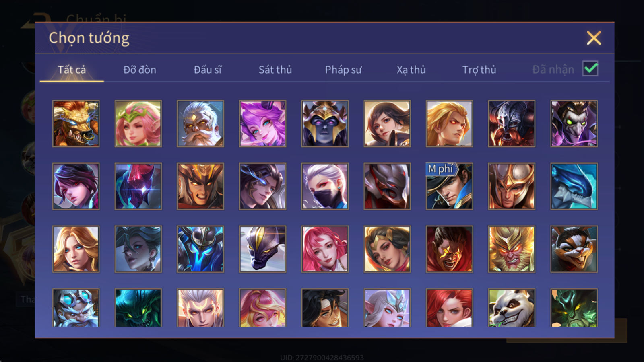Open the Đấu sĩ tab
The image size is (644, 362).
208,70
